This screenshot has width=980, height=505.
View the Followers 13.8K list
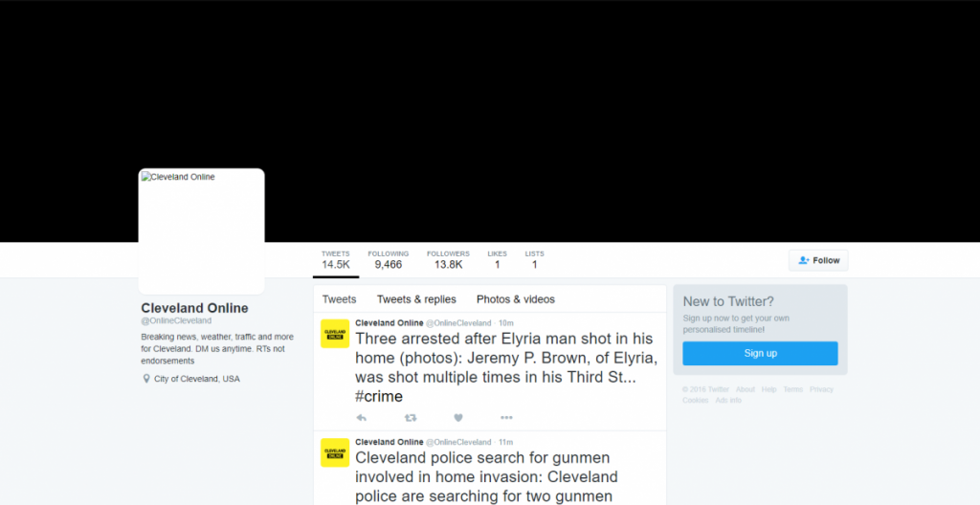pyautogui.click(x=448, y=260)
